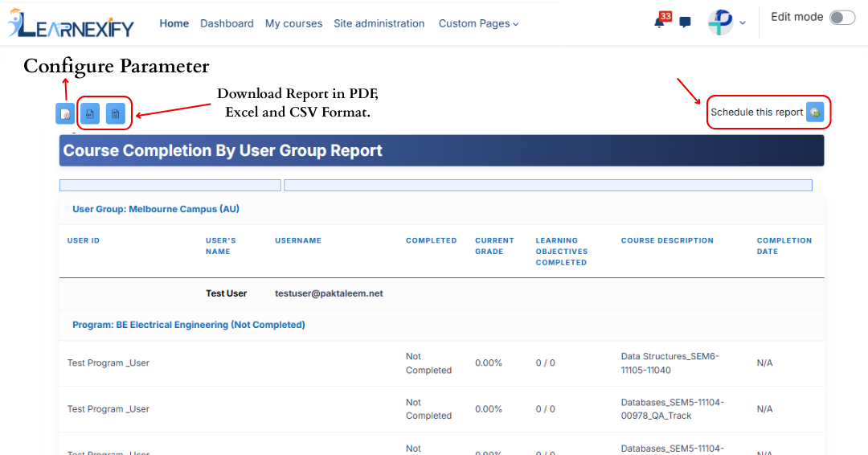Toggle the Edit mode switch
The width and height of the screenshot is (868, 455).
click(842, 18)
